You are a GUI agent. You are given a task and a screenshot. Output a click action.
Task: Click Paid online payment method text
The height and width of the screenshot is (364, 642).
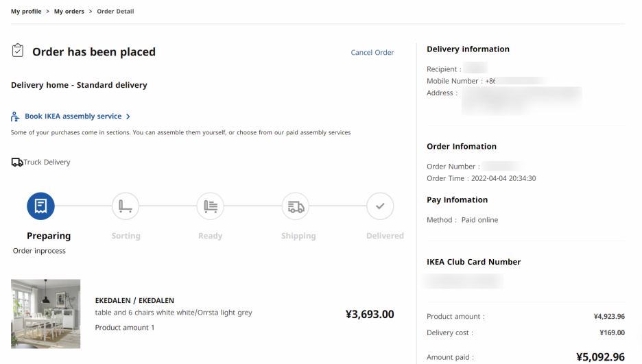[480, 220]
